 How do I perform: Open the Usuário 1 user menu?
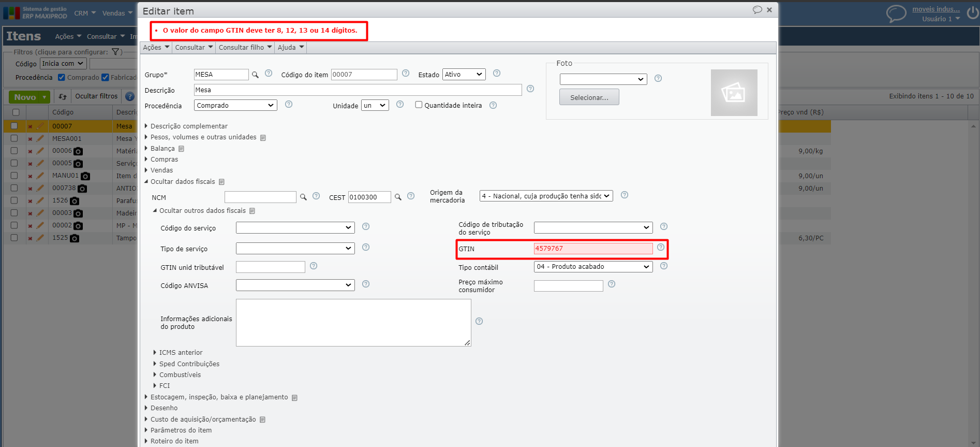coord(940,19)
